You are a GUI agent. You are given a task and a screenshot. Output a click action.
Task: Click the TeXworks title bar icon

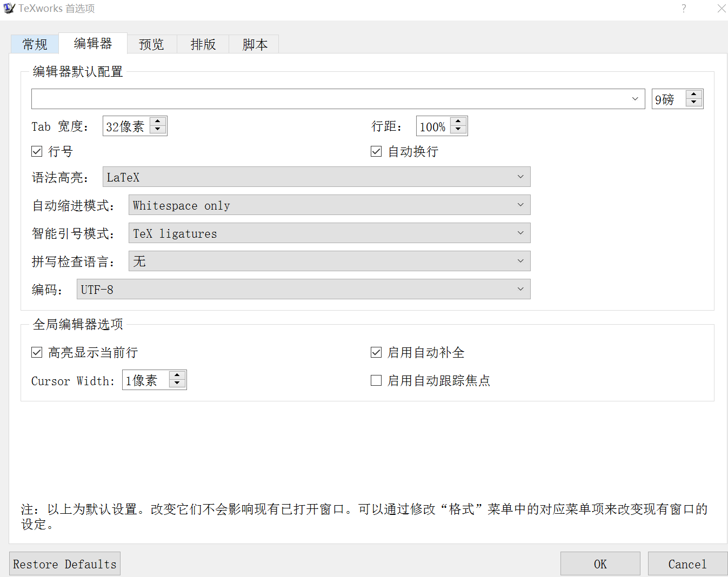(9, 9)
